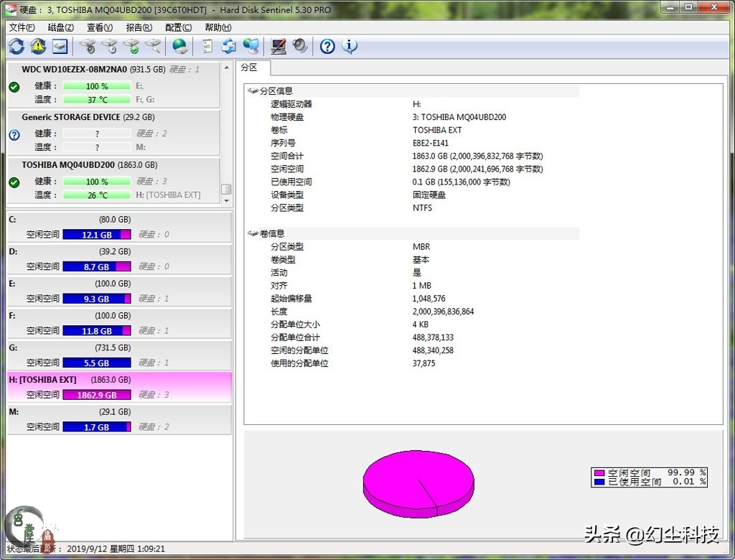Select the H: TOSHIBA EXT partition entry
The height and width of the screenshot is (560, 735).
[86, 379]
